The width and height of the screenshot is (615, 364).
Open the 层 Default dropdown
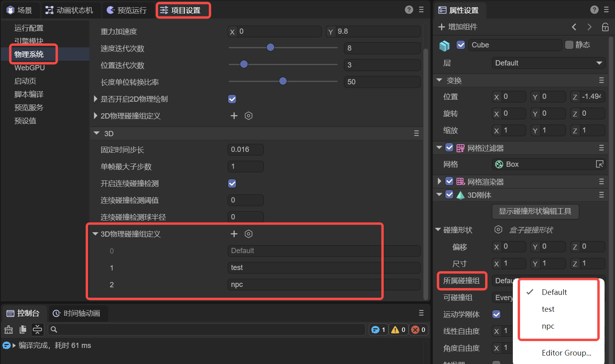pyautogui.click(x=548, y=63)
